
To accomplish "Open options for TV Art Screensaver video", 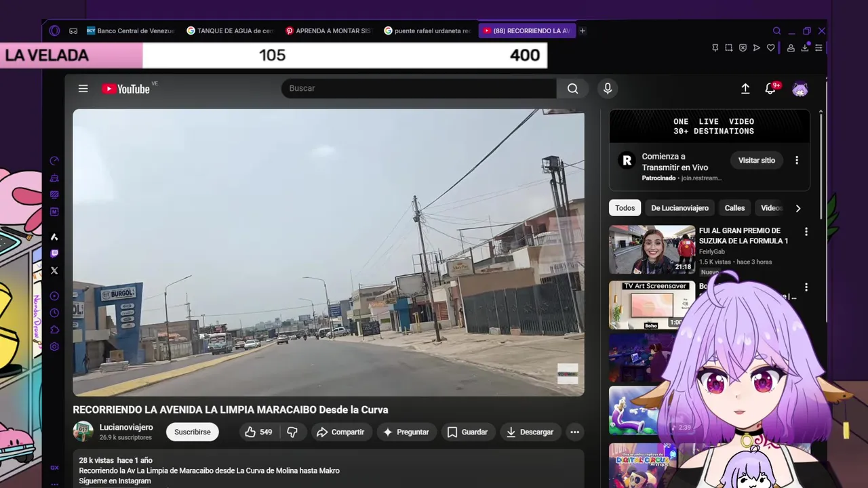I will pyautogui.click(x=806, y=287).
